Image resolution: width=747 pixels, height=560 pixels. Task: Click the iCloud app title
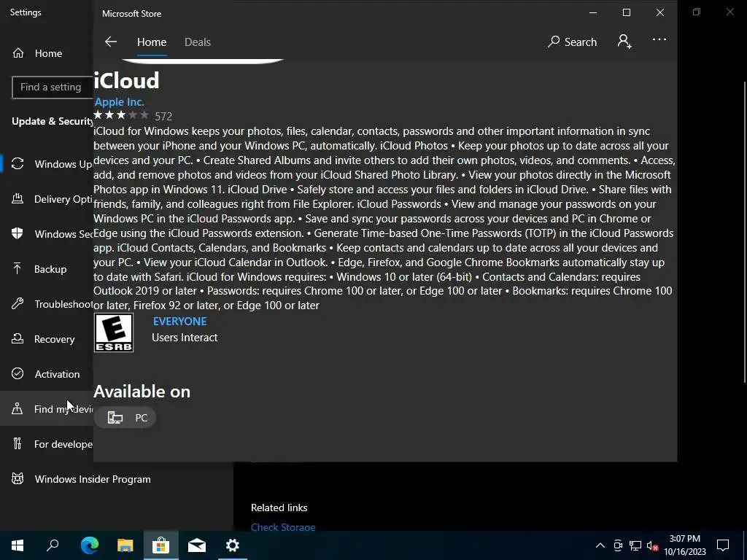tap(126, 80)
